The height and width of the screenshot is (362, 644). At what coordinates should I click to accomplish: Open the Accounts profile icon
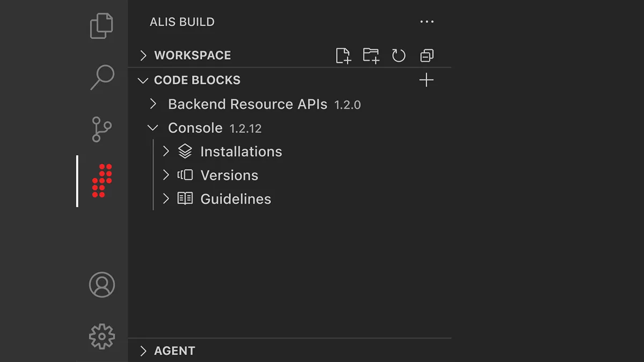[102, 285]
